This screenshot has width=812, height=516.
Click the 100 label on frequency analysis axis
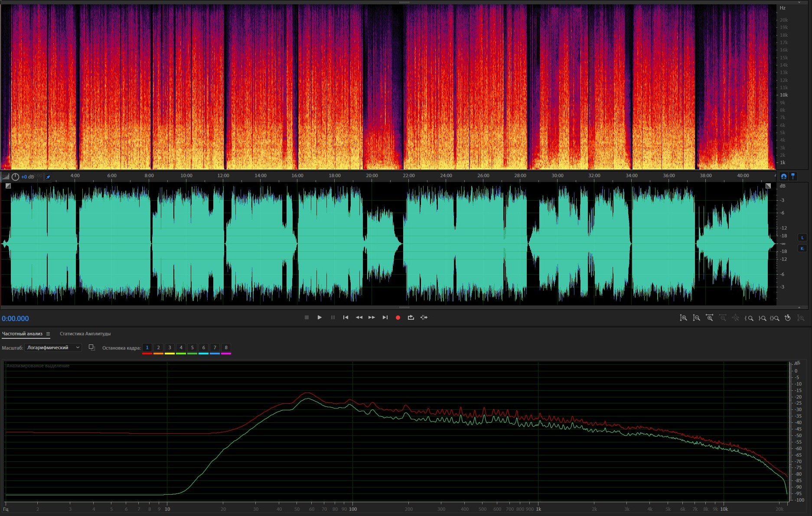pos(353,509)
